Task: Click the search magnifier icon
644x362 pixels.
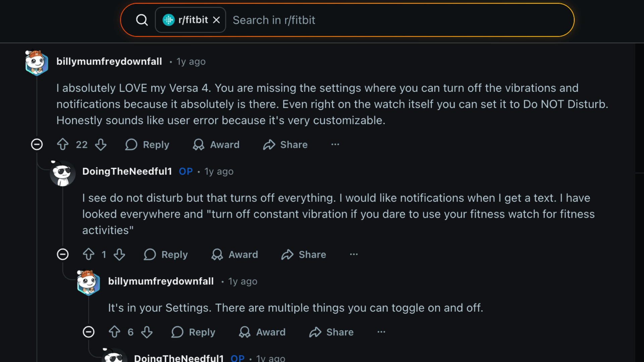Action: [x=142, y=20]
